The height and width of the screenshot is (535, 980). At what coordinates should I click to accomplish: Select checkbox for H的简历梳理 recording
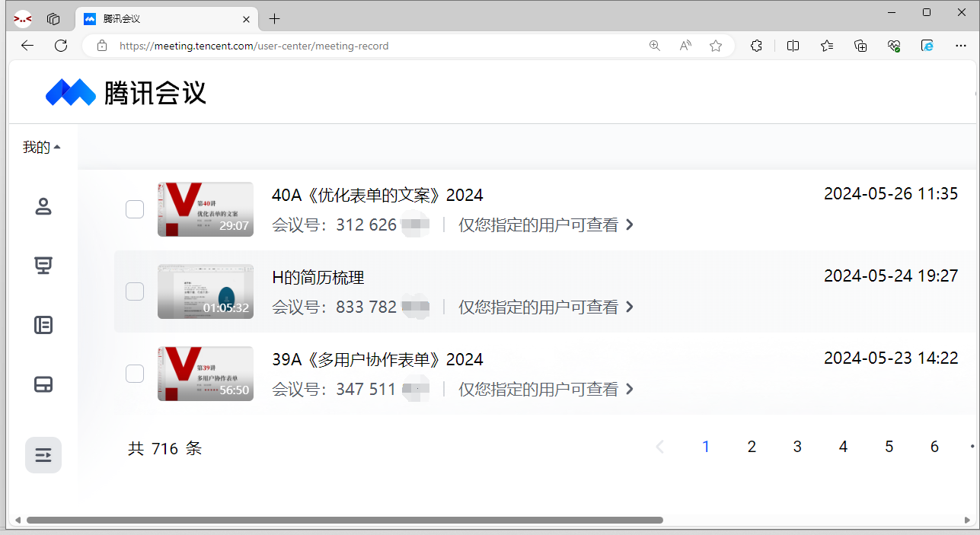coord(135,291)
